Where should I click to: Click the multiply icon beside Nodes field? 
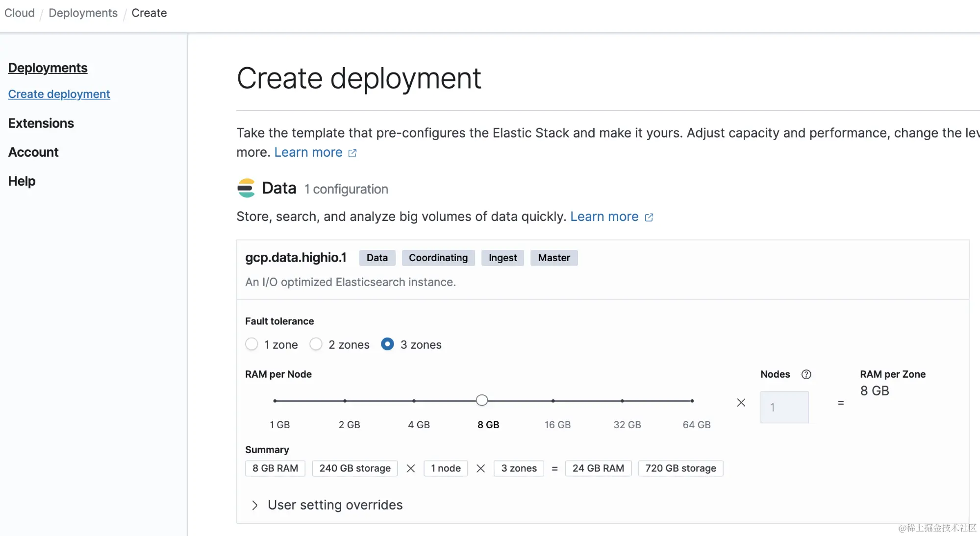coord(741,403)
